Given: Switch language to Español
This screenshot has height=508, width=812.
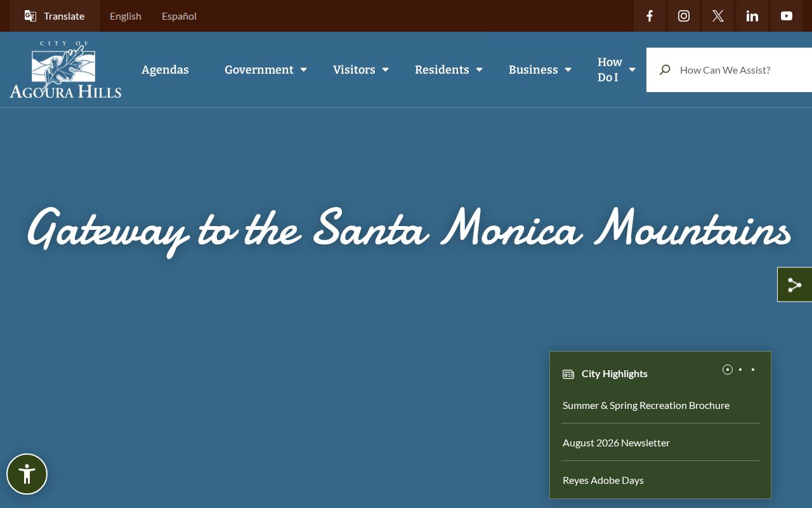Looking at the screenshot, I should click(x=179, y=16).
